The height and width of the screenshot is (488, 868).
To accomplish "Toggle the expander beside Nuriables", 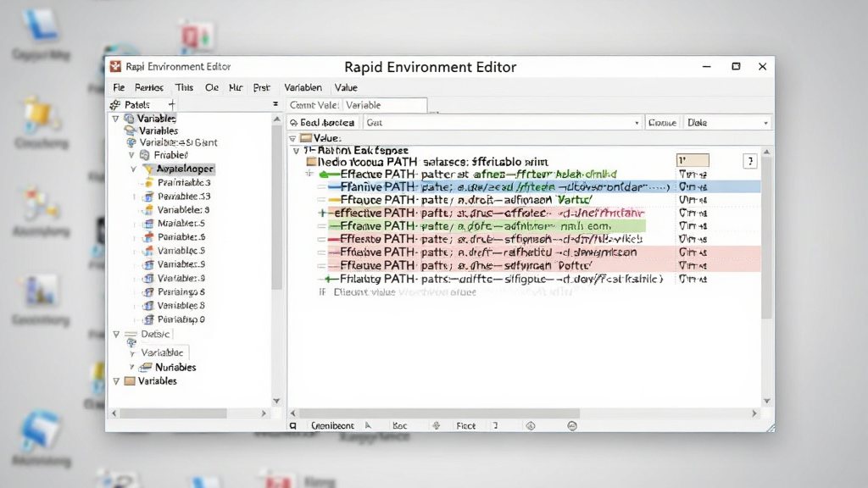I will click(x=131, y=367).
